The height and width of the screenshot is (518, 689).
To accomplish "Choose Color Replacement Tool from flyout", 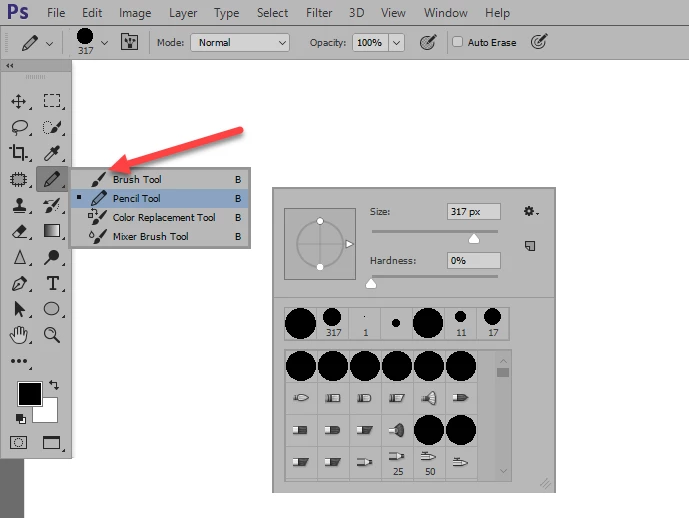I will pyautogui.click(x=160, y=217).
